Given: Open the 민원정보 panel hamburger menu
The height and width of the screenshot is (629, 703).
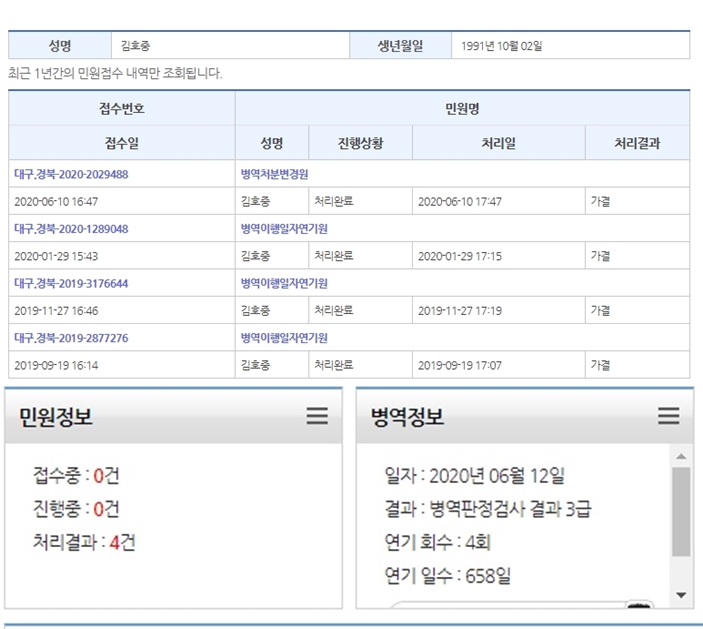Looking at the screenshot, I should 317,416.
